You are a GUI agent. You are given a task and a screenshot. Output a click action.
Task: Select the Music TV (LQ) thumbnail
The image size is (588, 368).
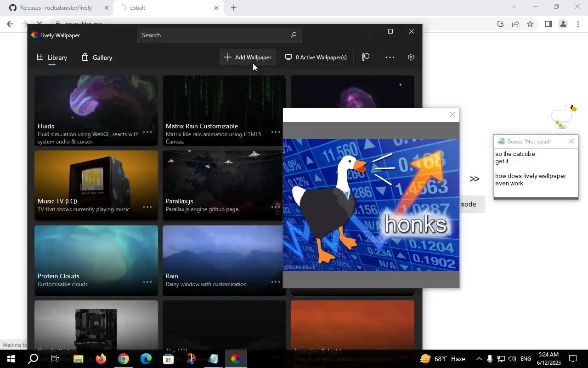(x=96, y=185)
